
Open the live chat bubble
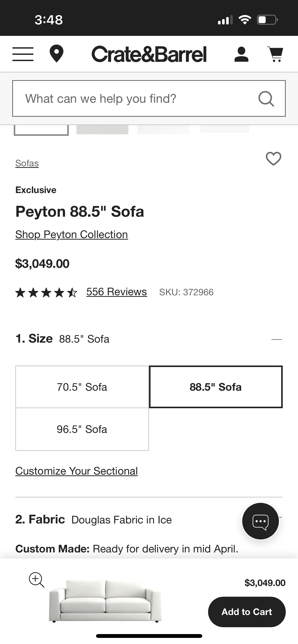pyautogui.click(x=260, y=521)
